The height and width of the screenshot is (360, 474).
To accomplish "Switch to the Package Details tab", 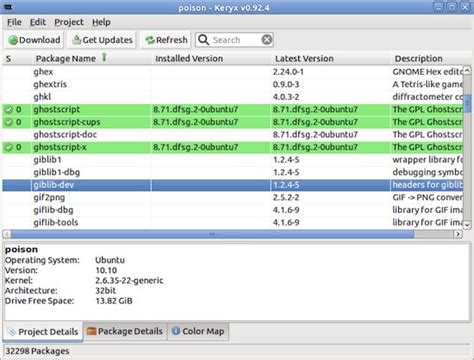I will click(x=125, y=331).
